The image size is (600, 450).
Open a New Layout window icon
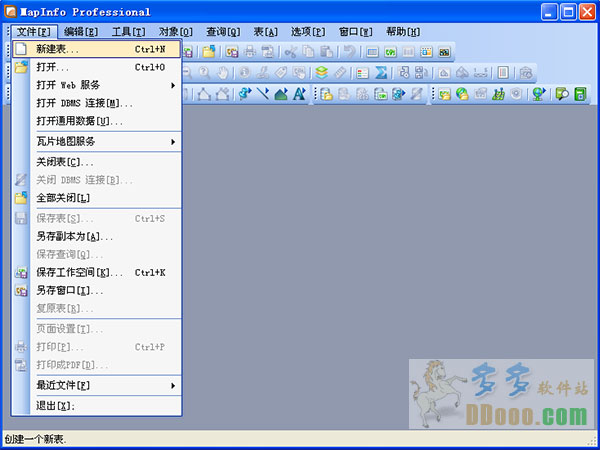point(426,52)
